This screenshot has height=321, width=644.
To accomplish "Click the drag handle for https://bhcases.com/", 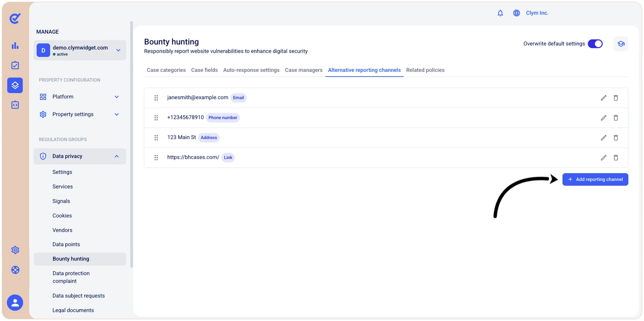I will 156,158.
